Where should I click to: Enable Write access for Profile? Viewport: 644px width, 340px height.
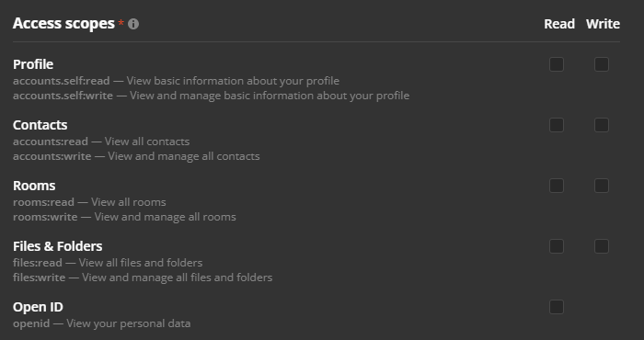(x=602, y=64)
